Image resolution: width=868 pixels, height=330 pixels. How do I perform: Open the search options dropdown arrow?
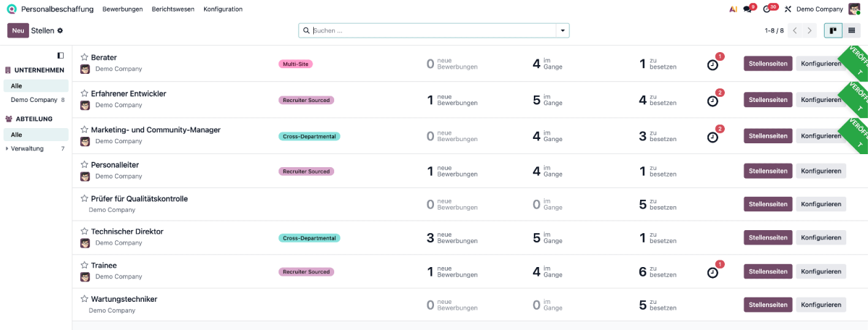(x=562, y=30)
